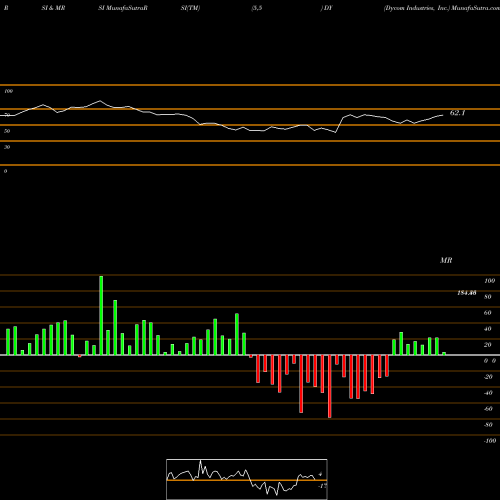Click the 'SI(TM)' header text

190,8
